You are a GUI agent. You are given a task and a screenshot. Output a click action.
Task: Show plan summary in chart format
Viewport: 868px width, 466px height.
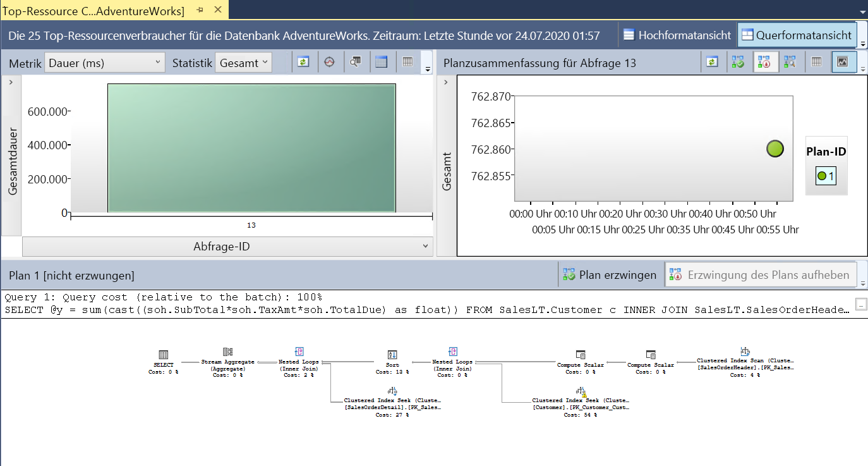tap(842, 62)
